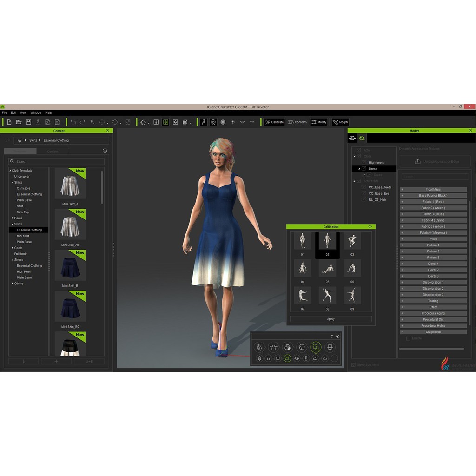The width and height of the screenshot is (476, 476).
Task: Expand the Coats tree node
Action: (x=12, y=248)
